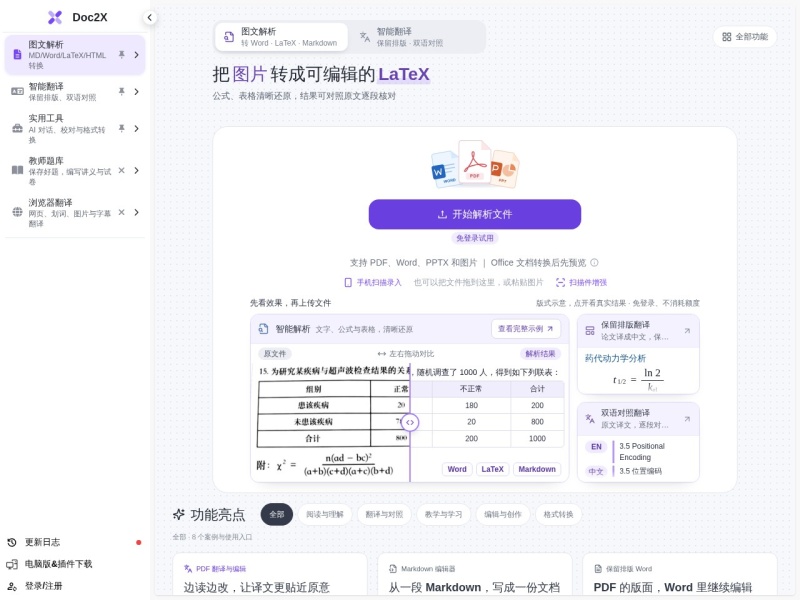The width and height of the screenshot is (800, 600).
Task: Click the 登录/注册 user icon
Action: click(x=12, y=586)
